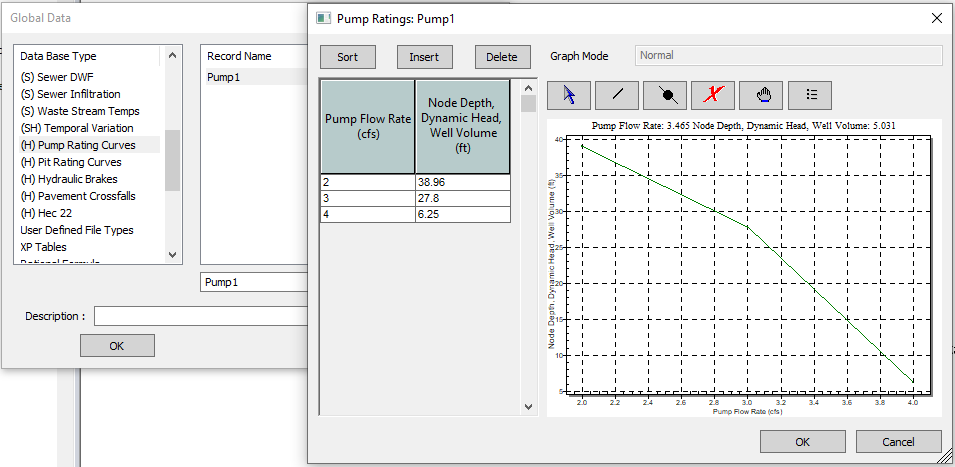Close the Pump Ratings window
This screenshot has width=955, height=467.
coord(937,18)
